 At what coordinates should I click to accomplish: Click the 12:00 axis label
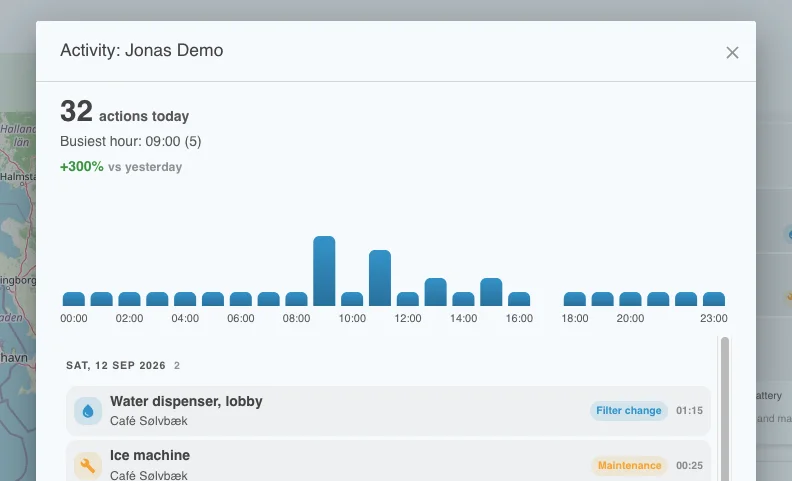click(408, 318)
